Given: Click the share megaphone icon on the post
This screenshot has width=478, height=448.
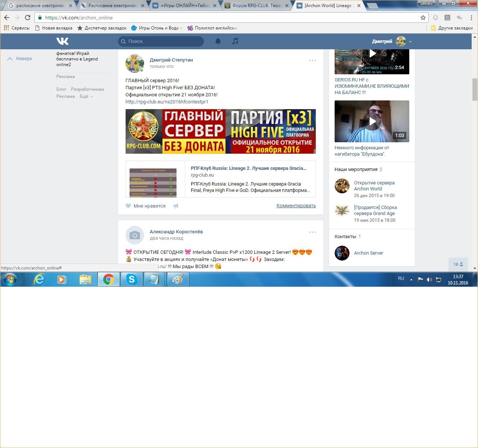Looking at the screenshot, I should point(176,206).
